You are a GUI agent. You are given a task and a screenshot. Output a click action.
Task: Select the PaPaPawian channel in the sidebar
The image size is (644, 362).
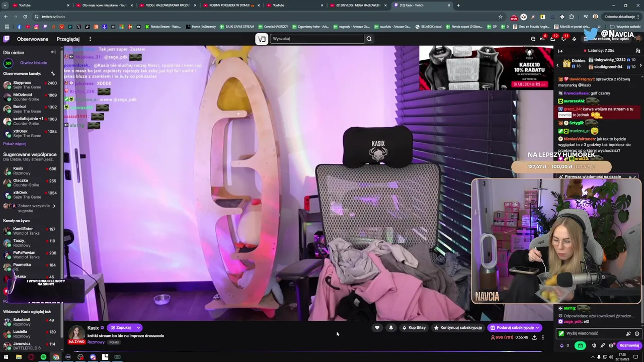tap(30, 255)
